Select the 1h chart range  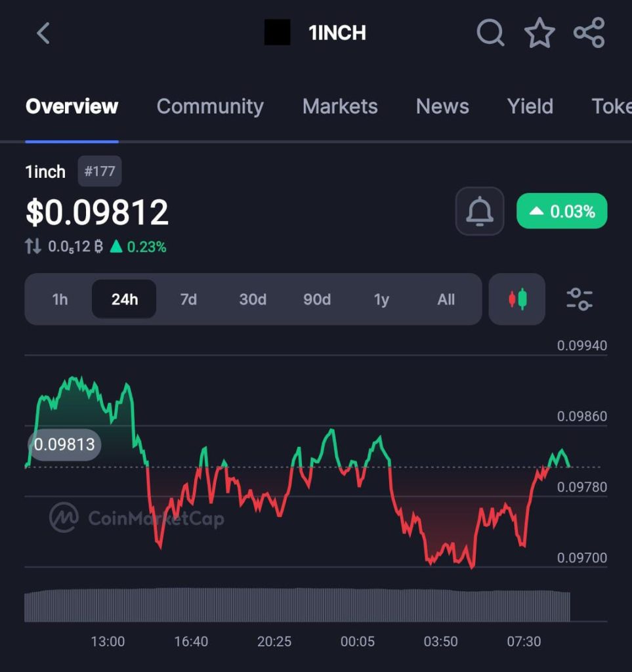click(x=60, y=299)
